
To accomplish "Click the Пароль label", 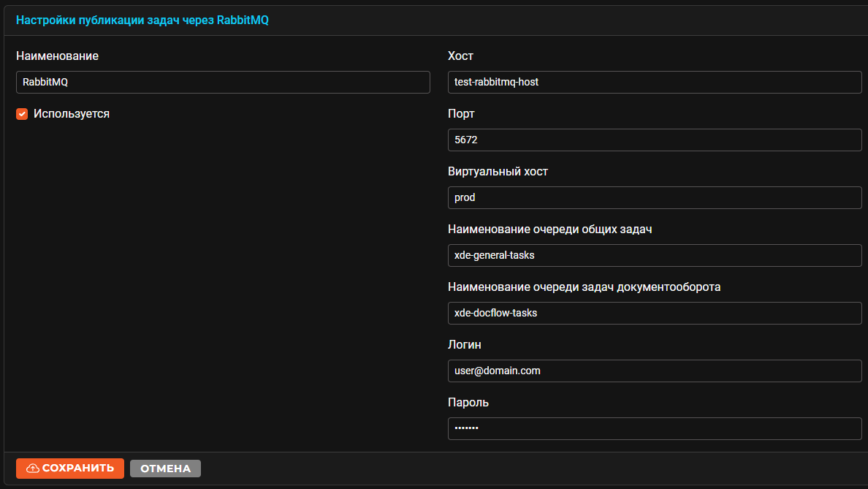I will (x=468, y=403).
